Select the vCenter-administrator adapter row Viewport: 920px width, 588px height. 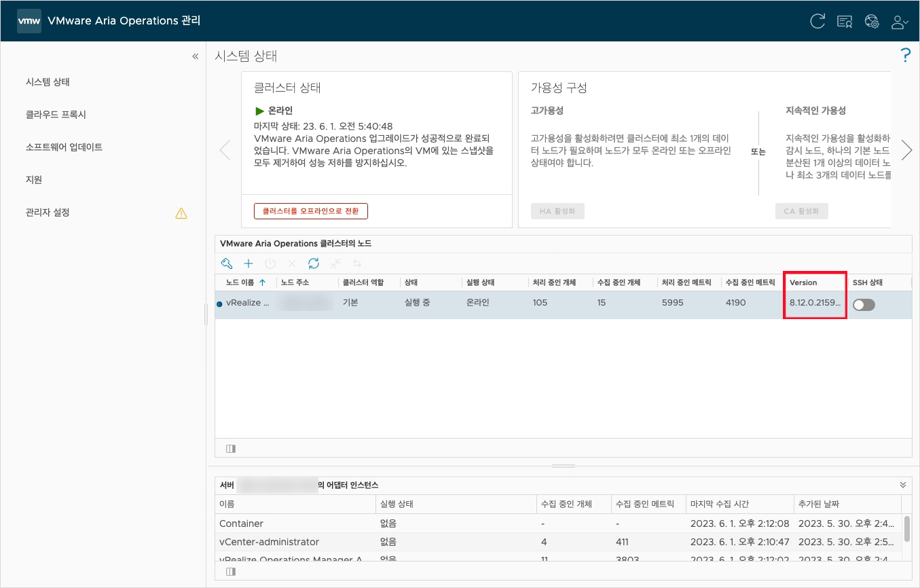coord(558,542)
